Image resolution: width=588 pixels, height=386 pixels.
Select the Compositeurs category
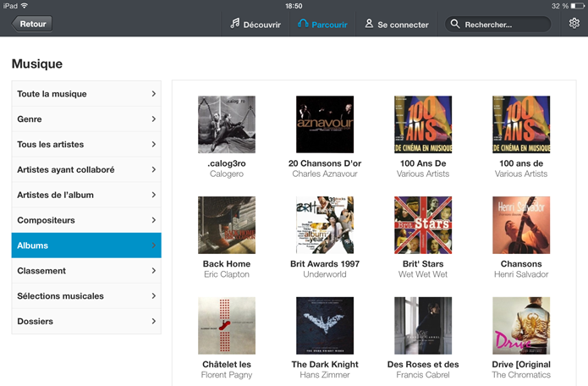pos(86,220)
